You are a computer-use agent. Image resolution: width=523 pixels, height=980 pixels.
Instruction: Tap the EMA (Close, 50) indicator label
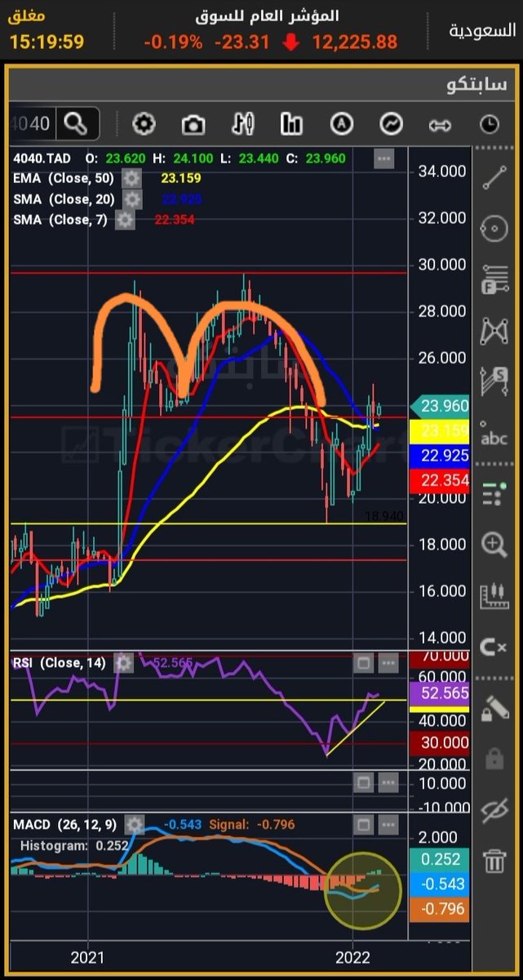(x=64, y=178)
